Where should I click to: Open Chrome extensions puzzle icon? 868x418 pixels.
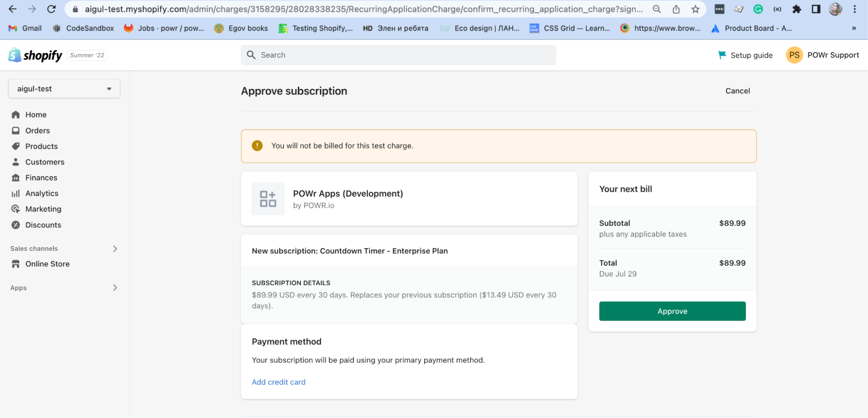coord(796,9)
